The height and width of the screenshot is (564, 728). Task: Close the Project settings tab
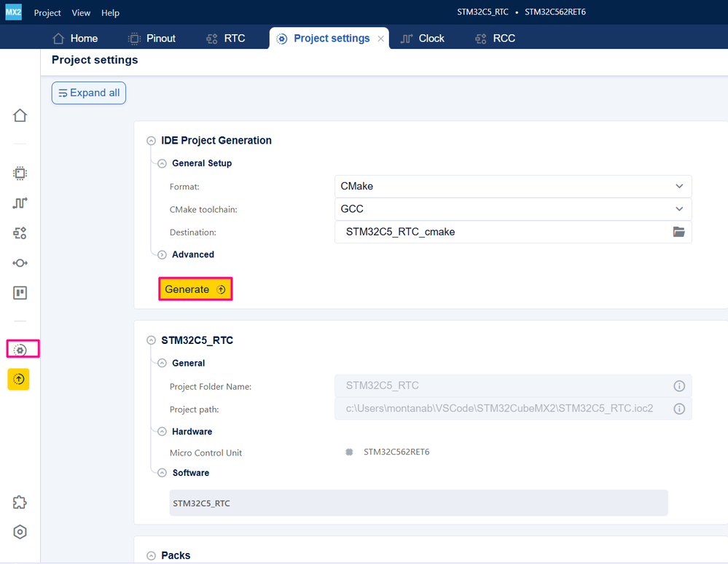(380, 39)
